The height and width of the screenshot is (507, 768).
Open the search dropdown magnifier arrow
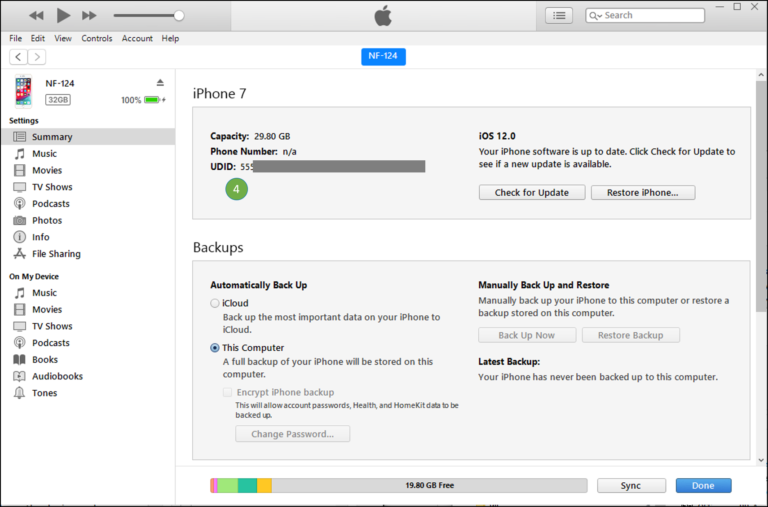(595, 15)
